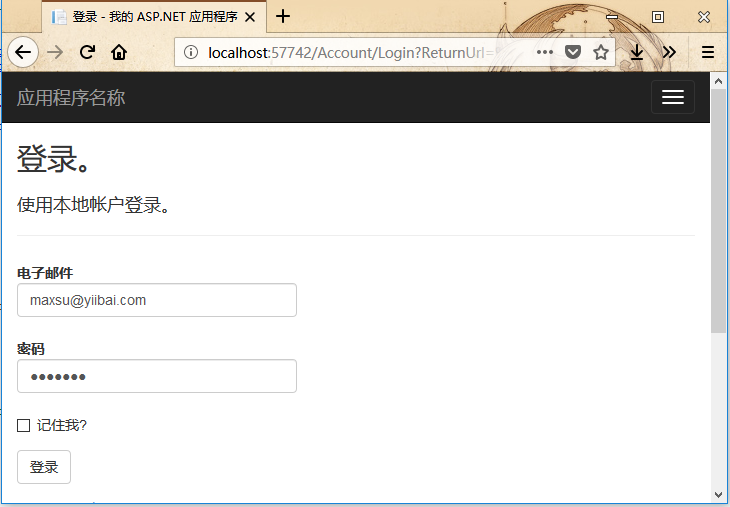Tick the 记住我? checkbox

tap(24, 426)
